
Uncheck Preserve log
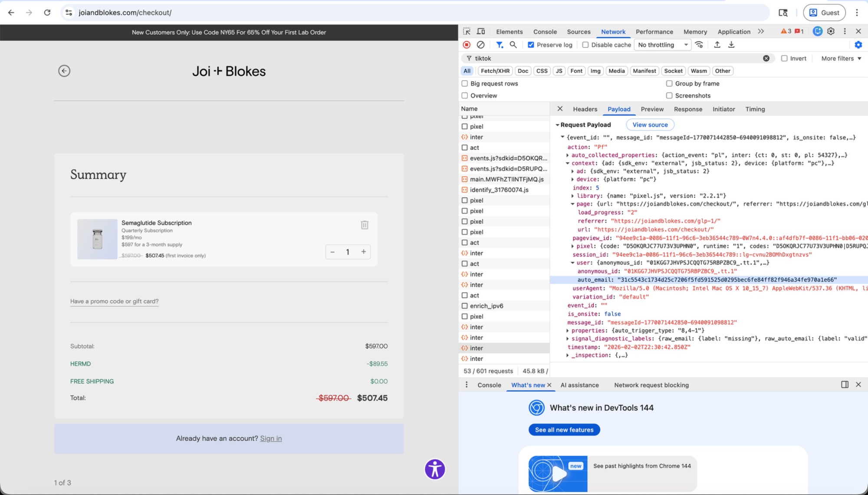point(531,44)
